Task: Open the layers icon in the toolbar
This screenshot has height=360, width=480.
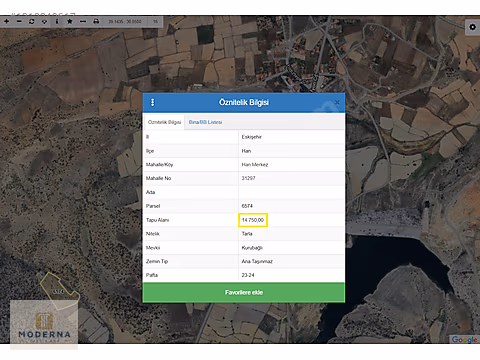Action: [x=44, y=21]
